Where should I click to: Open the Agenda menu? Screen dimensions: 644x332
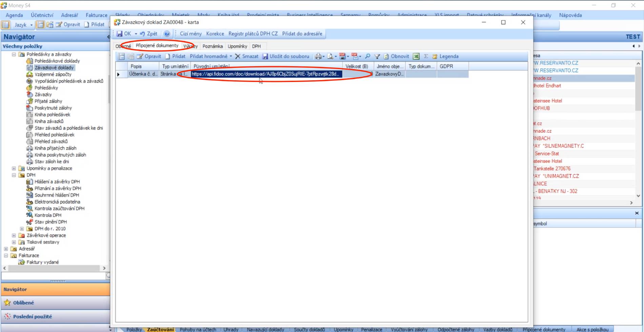coord(14,15)
